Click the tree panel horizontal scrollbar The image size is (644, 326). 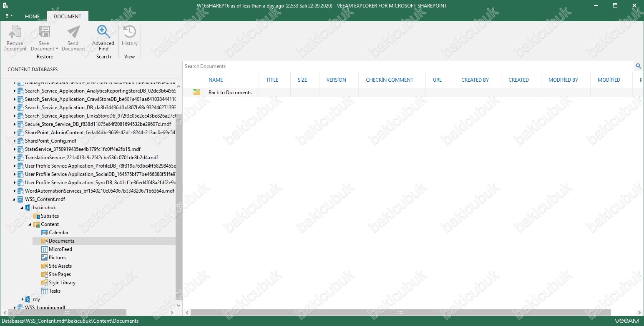click(67, 312)
